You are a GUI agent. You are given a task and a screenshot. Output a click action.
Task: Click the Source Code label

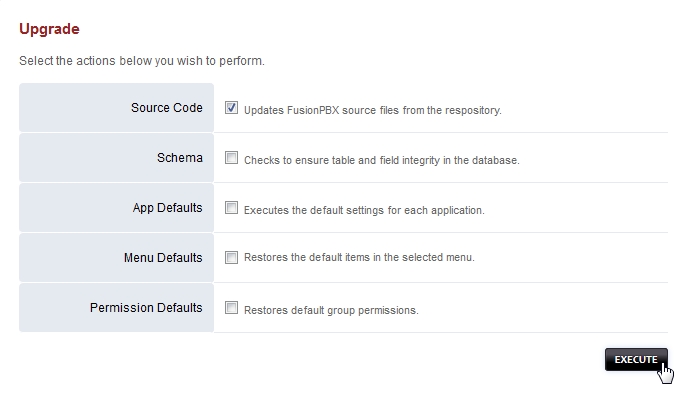tap(166, 108)
